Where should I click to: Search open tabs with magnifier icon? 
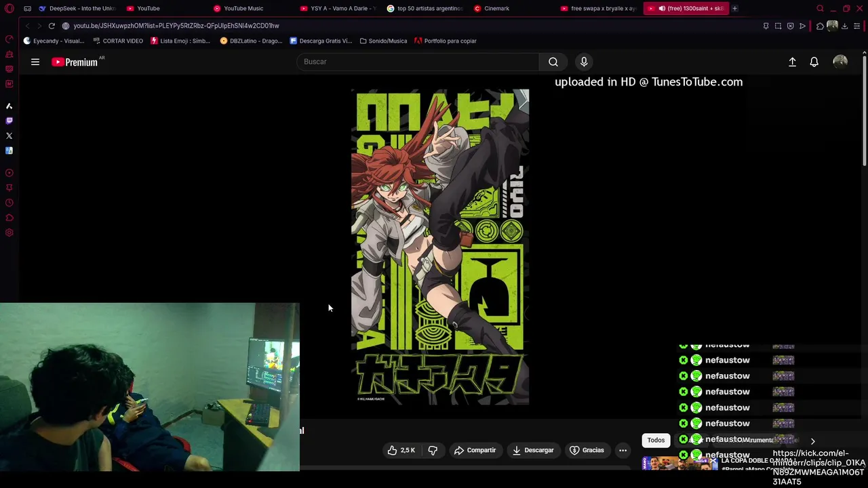click(820, 8)
